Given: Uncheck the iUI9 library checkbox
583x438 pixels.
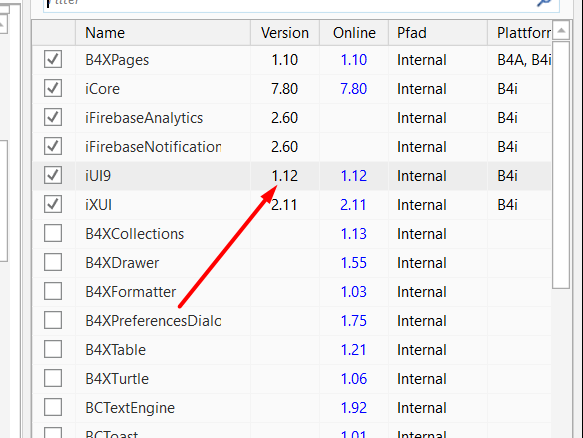Looking at the screenshot, I should coord(53,175).
